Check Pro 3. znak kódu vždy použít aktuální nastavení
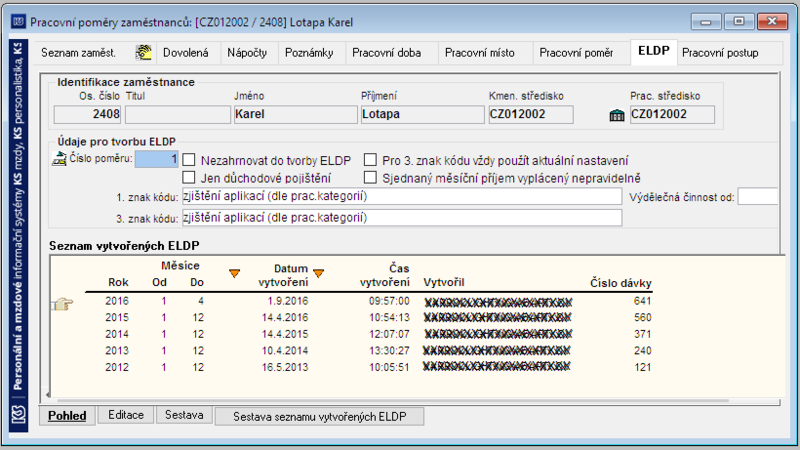The width and height of the screenshot is (800, 450). [x=370, y=160]
